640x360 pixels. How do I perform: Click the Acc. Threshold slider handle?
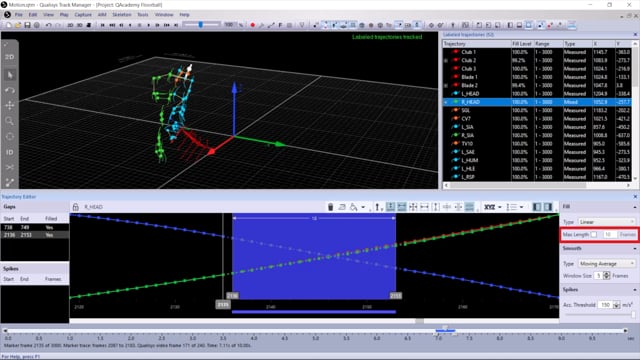[633, 314]
